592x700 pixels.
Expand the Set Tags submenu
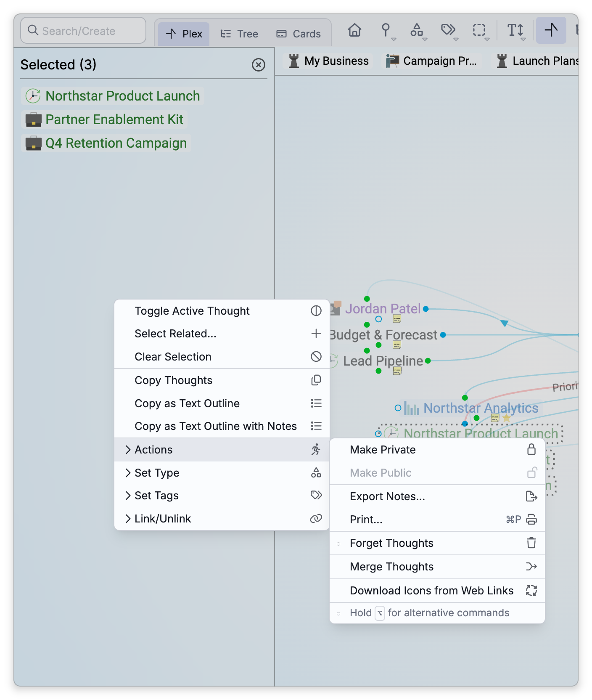222,496
